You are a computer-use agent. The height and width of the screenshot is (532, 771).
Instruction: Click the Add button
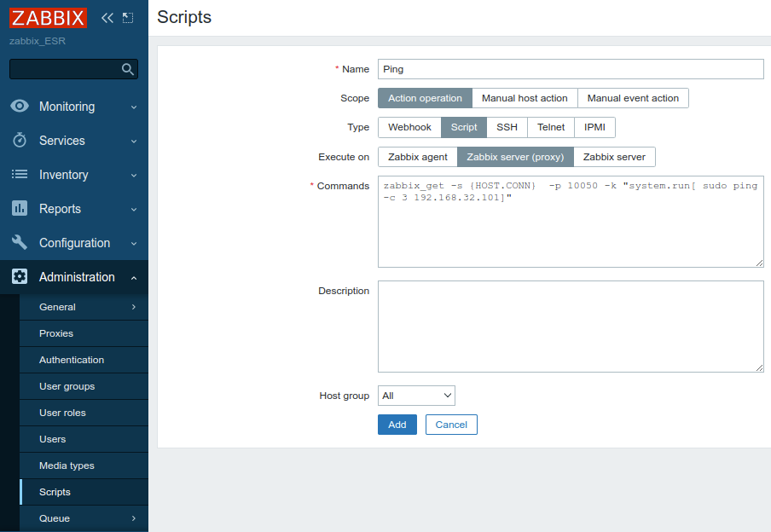click(x=397, y=425)
